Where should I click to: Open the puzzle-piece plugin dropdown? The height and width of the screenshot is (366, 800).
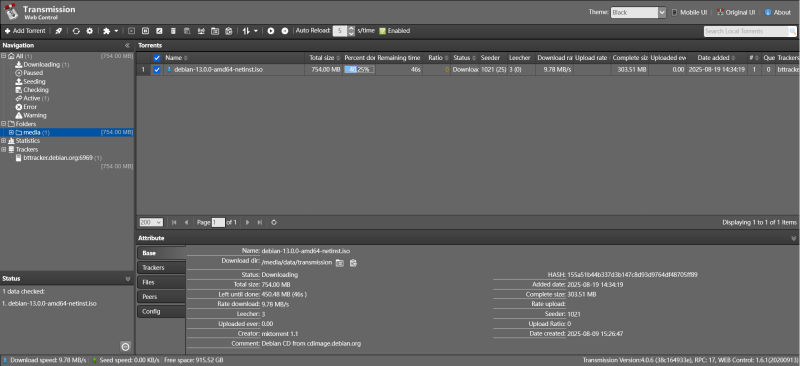pyautogui.click(x=110, y=31)
